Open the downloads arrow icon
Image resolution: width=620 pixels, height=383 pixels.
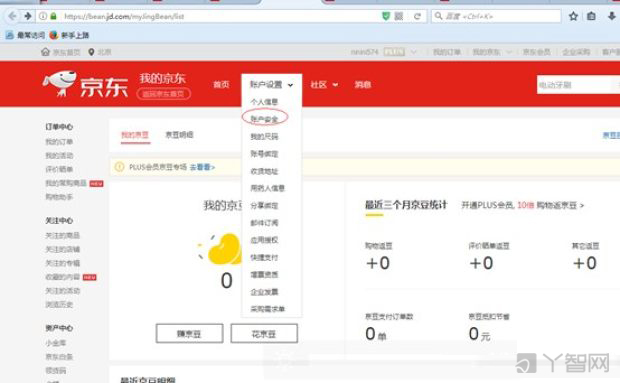611,16
